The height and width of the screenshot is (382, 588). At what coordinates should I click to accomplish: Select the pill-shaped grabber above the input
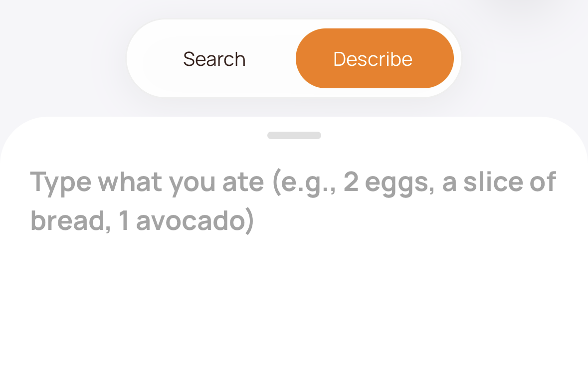[294, 135]
